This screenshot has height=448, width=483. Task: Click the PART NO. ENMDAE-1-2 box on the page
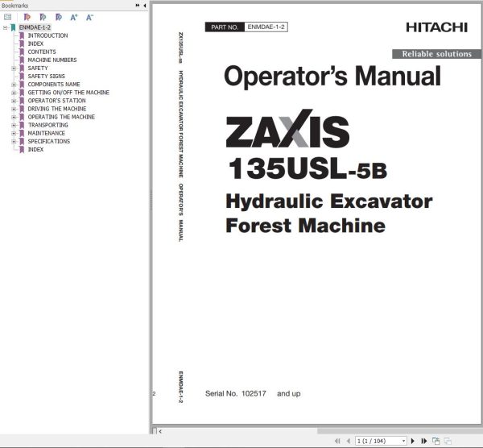[246, 27]
